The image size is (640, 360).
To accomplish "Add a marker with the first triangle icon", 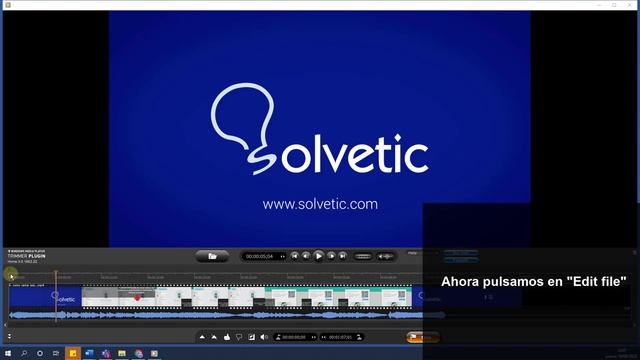I will tap(202, 337).
